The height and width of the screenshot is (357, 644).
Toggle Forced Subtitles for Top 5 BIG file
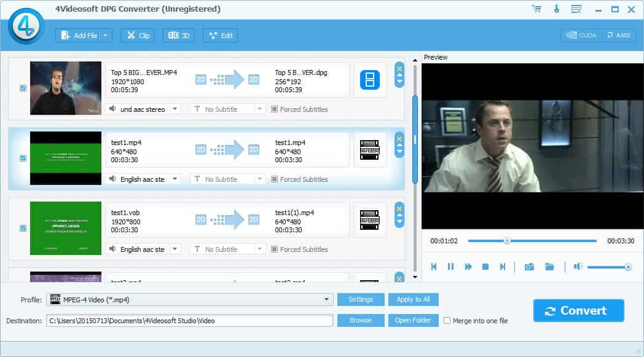[274, 109]
